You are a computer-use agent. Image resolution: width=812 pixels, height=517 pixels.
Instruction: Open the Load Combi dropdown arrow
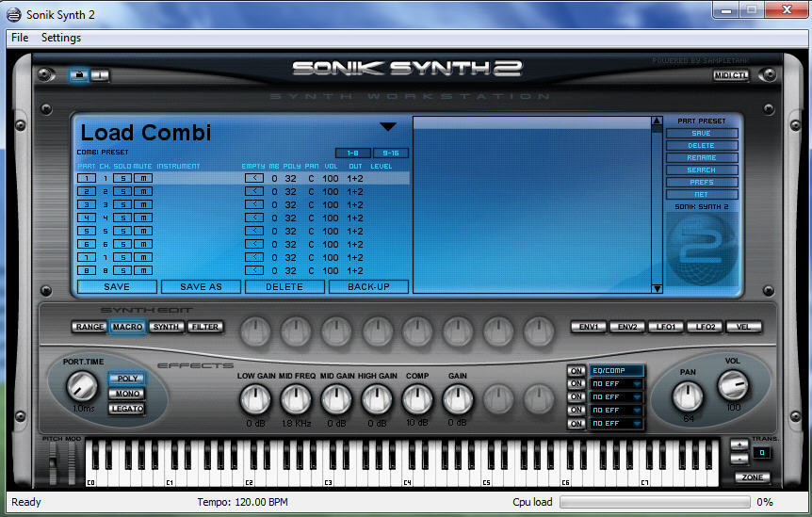coord(388,127)
